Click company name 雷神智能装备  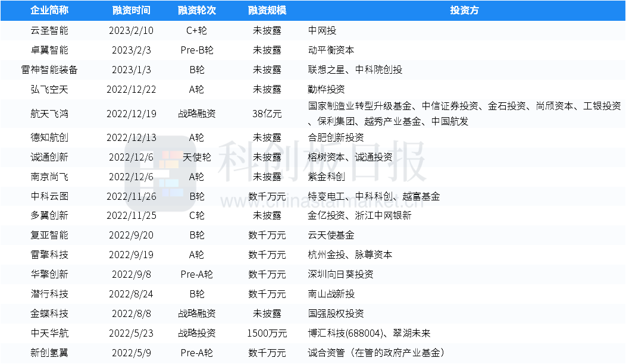point(49,70)
